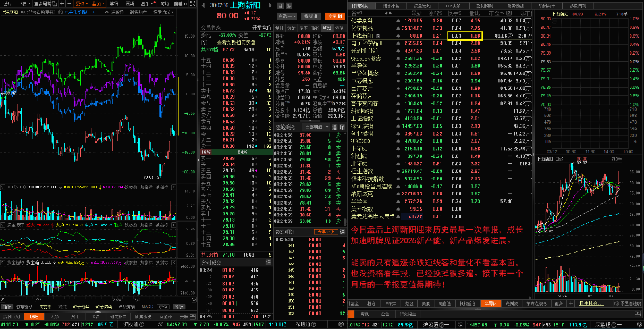Viewport: 644px width, 329px height.
Task: Toggle bell alert on 纳斯达克 row
Action: tap(398, 193)
